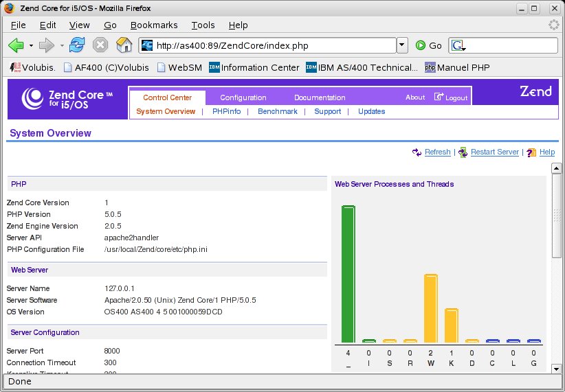Click the scrollbar up arrow
This screenshot has height=392, width=565.
pyautogui.click(x=556, y=168)
